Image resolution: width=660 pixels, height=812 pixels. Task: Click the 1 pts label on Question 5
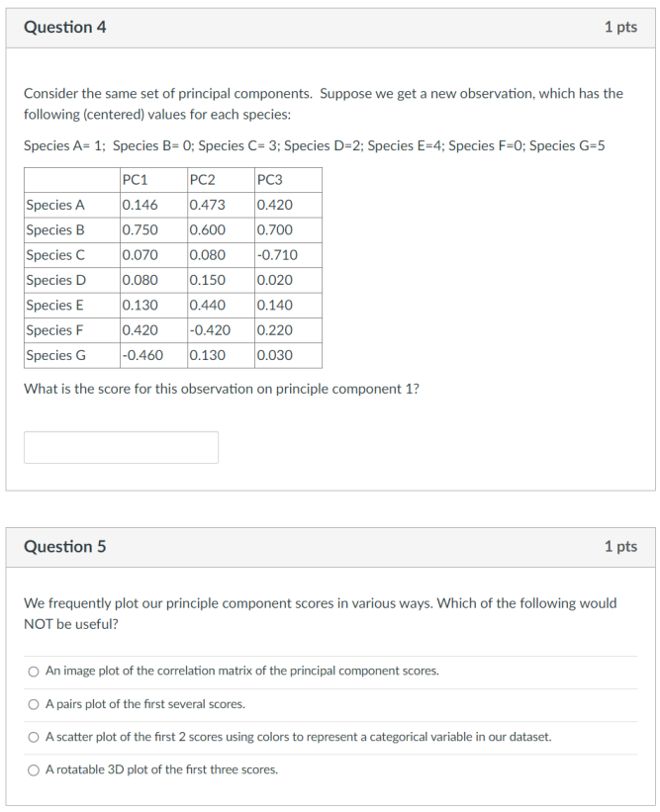pyautogui.click(x=621, y=546)
